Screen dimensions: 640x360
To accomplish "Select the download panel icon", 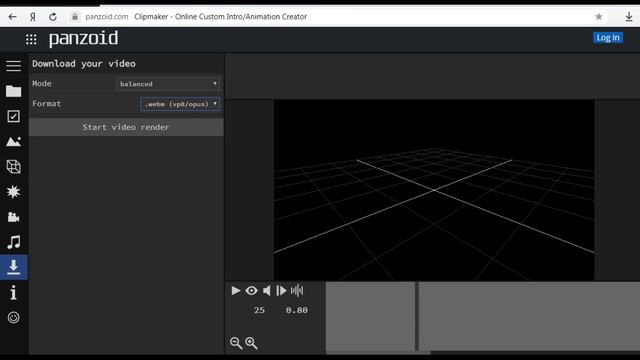I will tap(13, 267).
